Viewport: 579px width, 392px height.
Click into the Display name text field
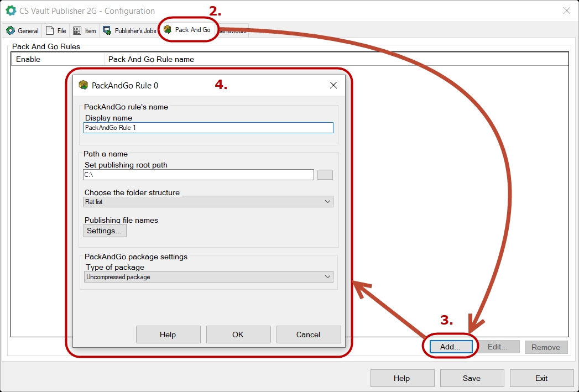[x=208, y=128]
